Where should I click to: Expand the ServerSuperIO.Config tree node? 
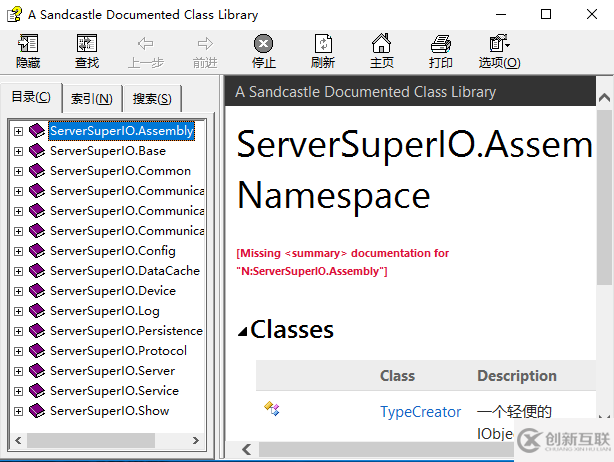pos(18,251)
